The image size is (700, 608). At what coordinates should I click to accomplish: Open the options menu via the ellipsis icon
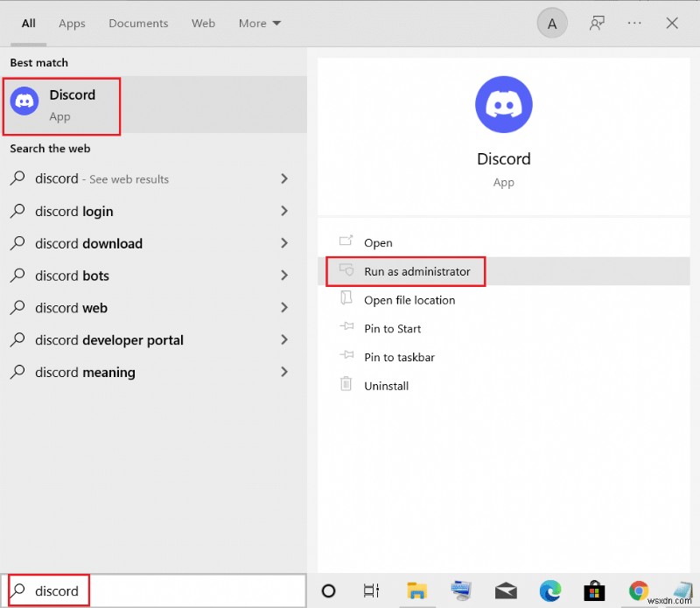[x=634, y=23]
